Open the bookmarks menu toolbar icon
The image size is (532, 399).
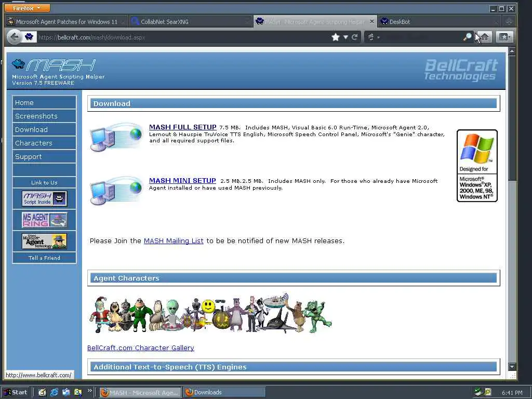pos(504,37)
